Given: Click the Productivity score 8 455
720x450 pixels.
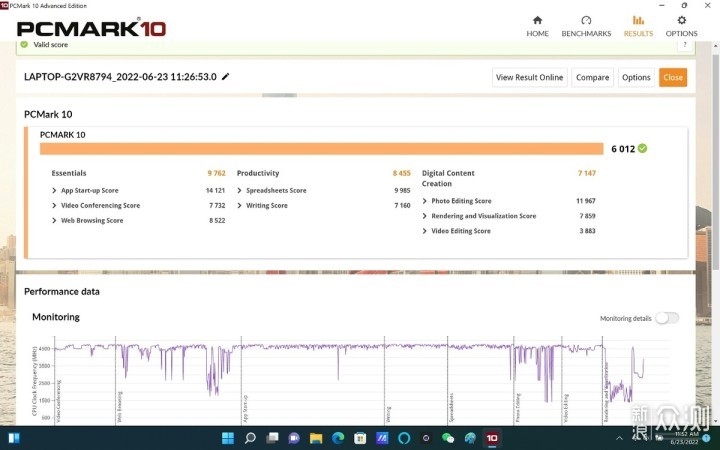Looking at the screenshot, I should click(x=401, y=173).
